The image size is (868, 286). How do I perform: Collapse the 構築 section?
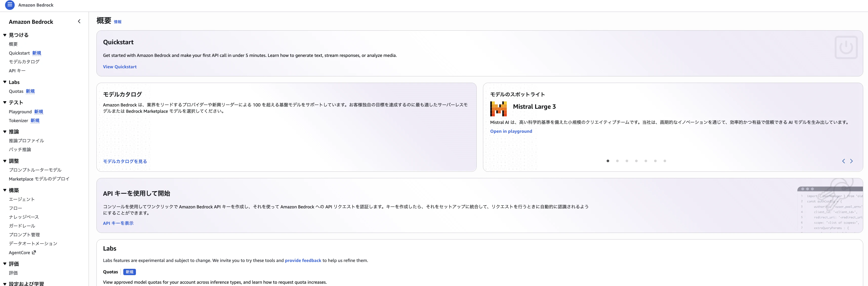tap(5, 190)
